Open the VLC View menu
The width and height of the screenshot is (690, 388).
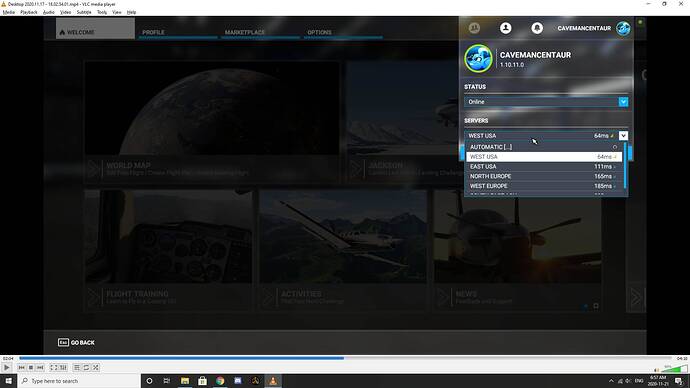(117, 12)
